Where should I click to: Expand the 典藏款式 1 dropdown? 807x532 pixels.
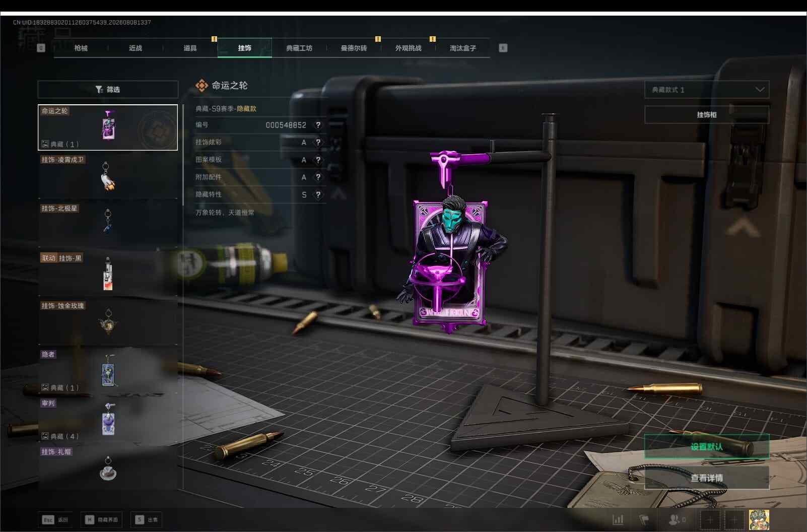pyautogui.click(x=707, y=90)
